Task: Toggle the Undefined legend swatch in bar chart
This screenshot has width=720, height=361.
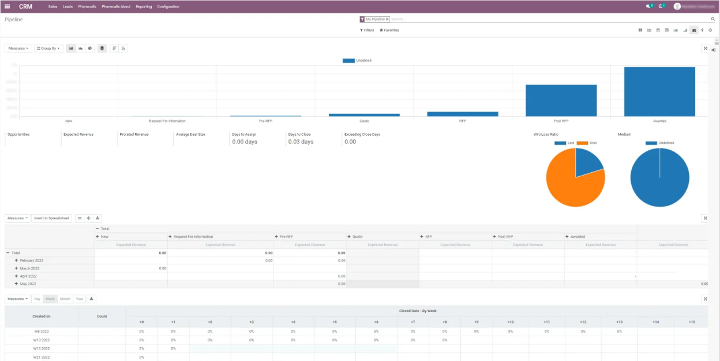Action: point(349,61)
